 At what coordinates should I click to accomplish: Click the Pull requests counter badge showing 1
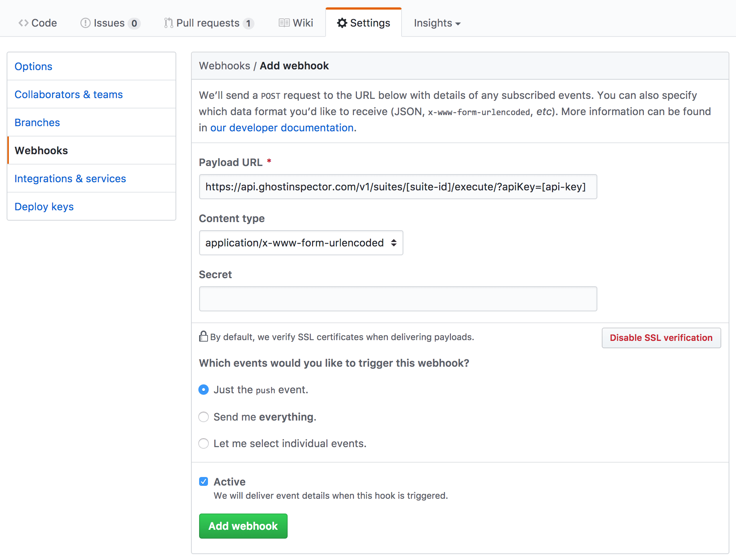(x=249, y=23)
